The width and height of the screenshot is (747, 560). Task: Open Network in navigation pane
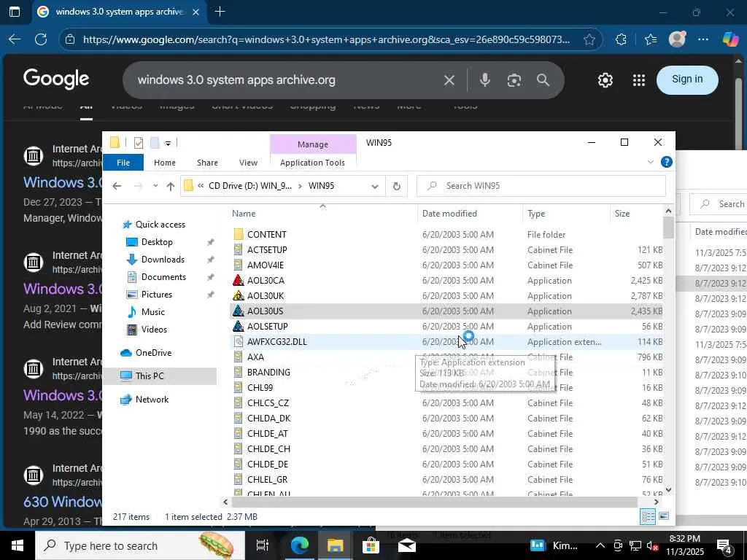152,399
